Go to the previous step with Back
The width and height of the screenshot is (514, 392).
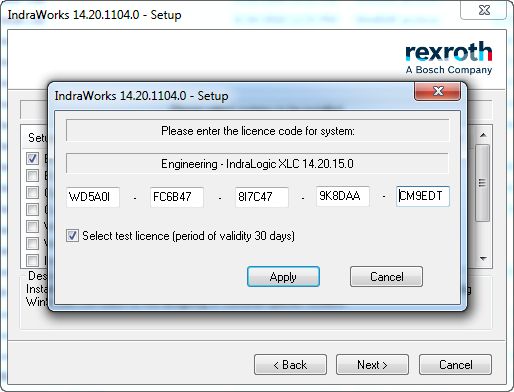tap(290, 365)
